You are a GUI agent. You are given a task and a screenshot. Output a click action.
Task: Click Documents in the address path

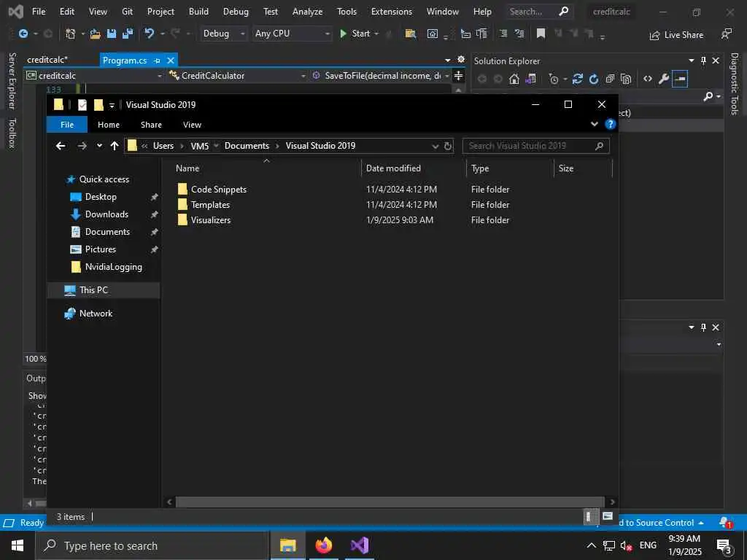point(247,146)
